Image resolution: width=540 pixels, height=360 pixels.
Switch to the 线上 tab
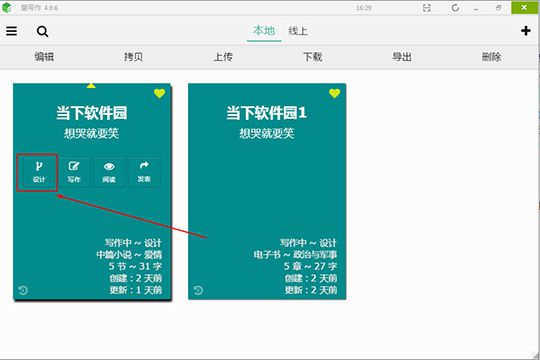[298, 31]
